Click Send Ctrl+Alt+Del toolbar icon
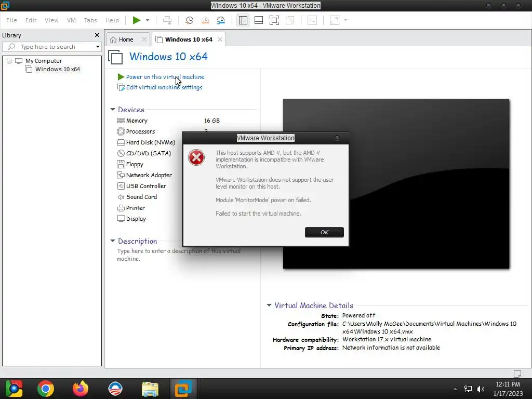The image size is (532, 399). click(x=167, y=20)
